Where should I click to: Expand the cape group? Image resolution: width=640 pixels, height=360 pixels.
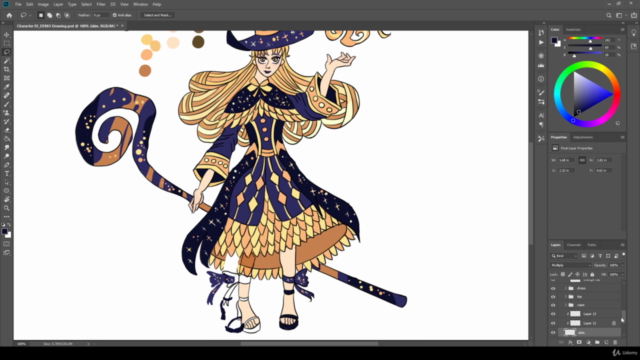tap(566, 305)
